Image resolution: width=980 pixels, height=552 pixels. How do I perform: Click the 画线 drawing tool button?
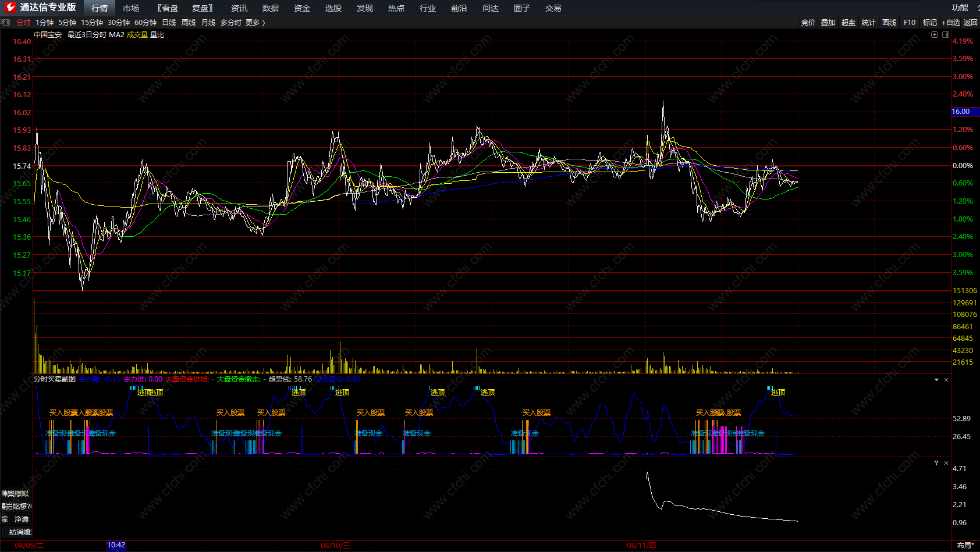point(889,23)
